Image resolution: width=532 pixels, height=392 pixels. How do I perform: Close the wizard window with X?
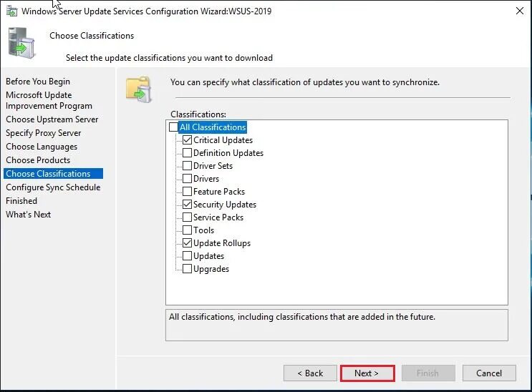click(x=519, y=11)
